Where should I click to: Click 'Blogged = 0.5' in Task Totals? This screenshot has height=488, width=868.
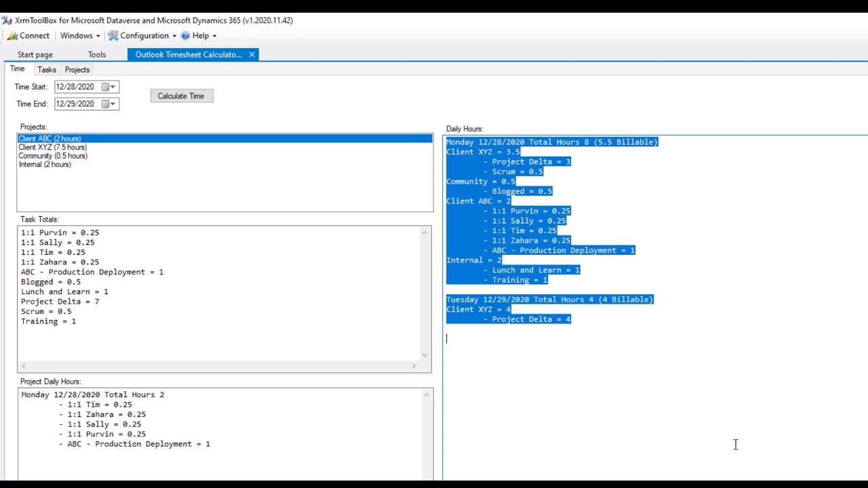click(x=51, y=282)
